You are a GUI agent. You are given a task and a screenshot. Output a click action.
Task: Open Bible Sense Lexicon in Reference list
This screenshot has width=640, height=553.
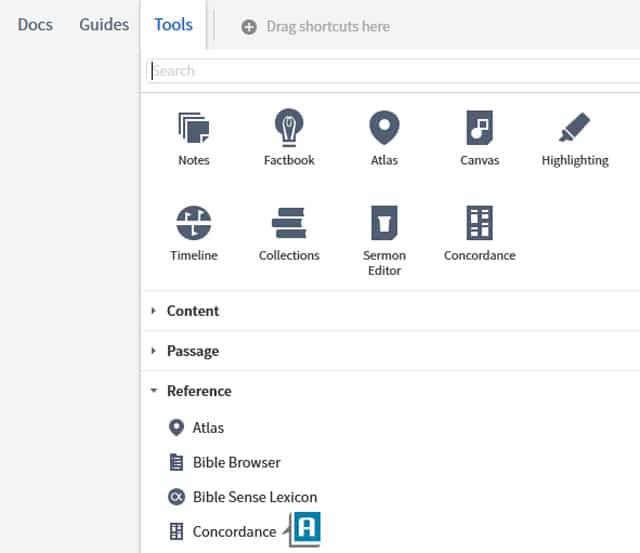(254, 497)
